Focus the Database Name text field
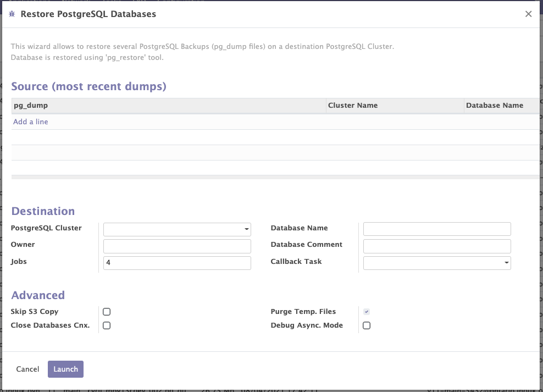543x392 pixels. pyautogui.click(x=437, y=229)
